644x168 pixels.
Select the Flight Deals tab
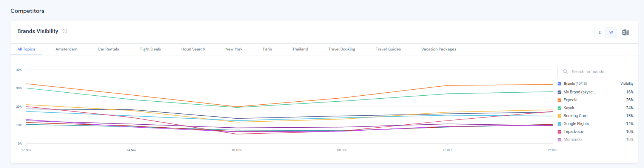[x=150, y=49]
